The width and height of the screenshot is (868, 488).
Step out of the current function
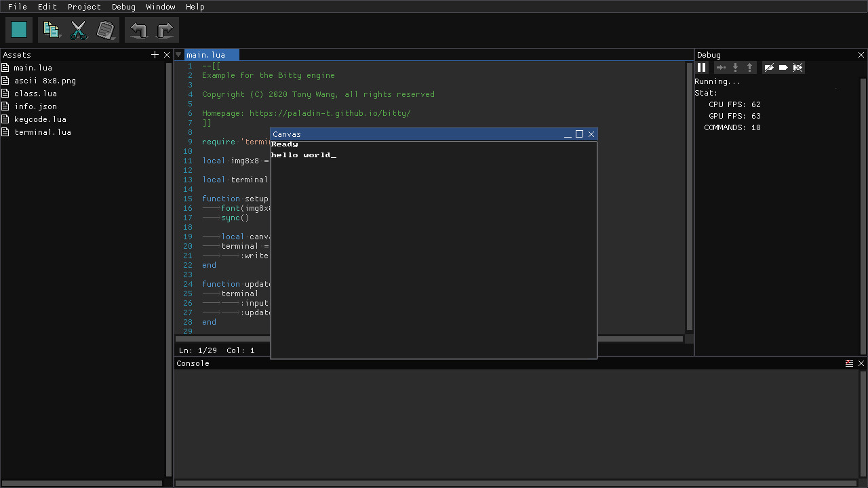pos(749,67)
